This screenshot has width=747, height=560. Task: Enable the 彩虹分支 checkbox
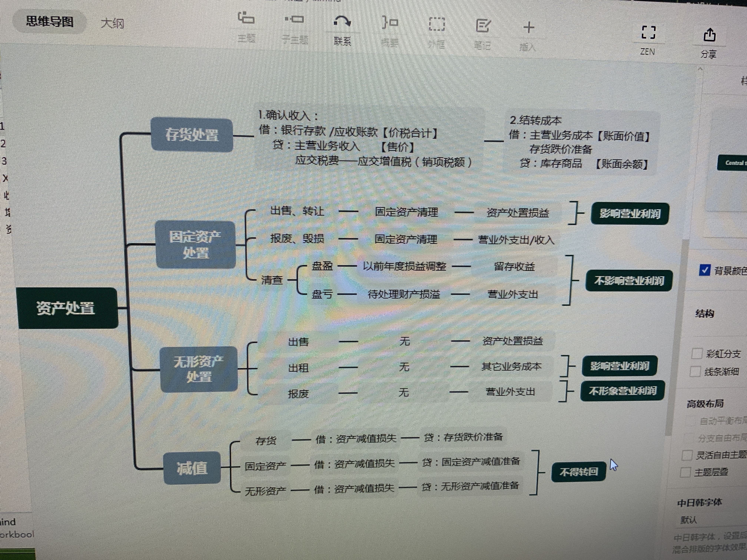[697, 353]
